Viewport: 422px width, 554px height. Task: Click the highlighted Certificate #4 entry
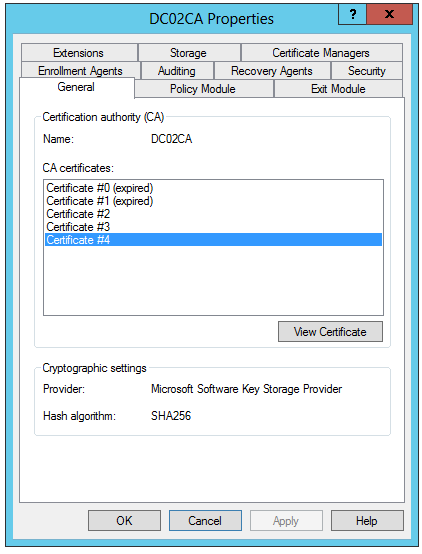tap(213, 240)
